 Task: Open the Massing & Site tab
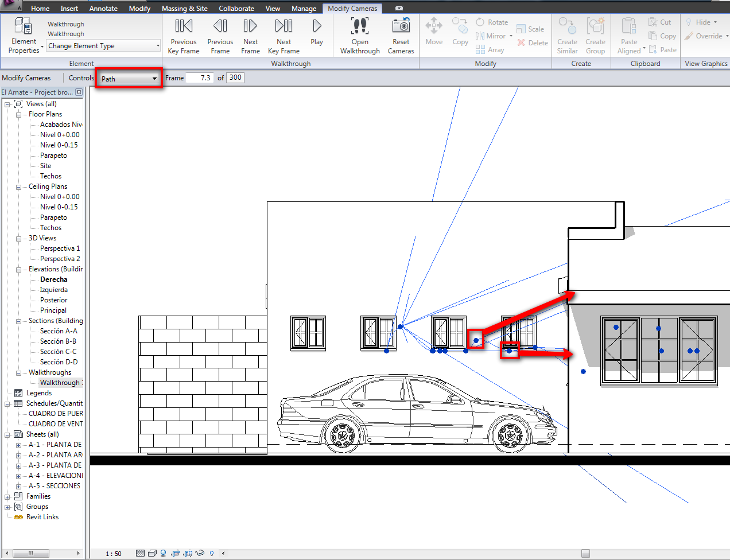point(184,9)
